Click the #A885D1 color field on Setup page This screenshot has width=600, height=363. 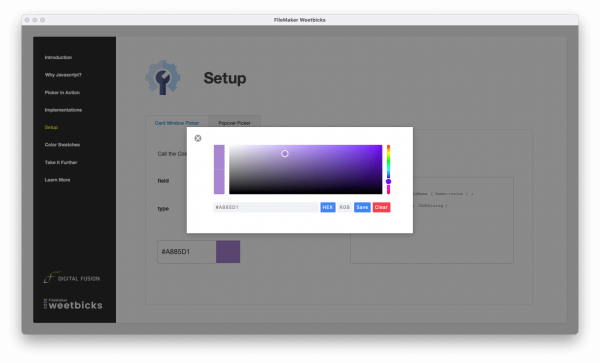click(186, 252)
